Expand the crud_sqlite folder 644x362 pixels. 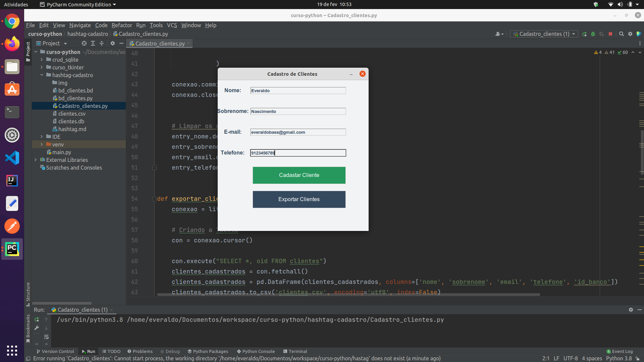pyautogui.click(x=42, y=60)
